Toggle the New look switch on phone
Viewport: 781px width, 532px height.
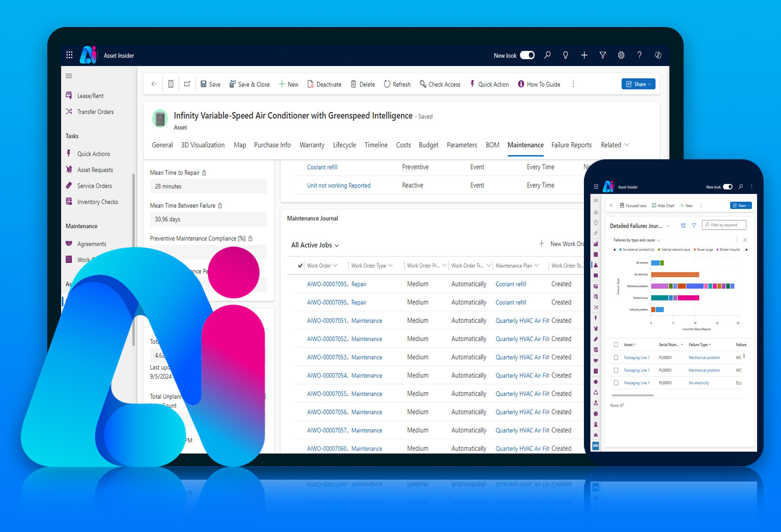[728, 187]
